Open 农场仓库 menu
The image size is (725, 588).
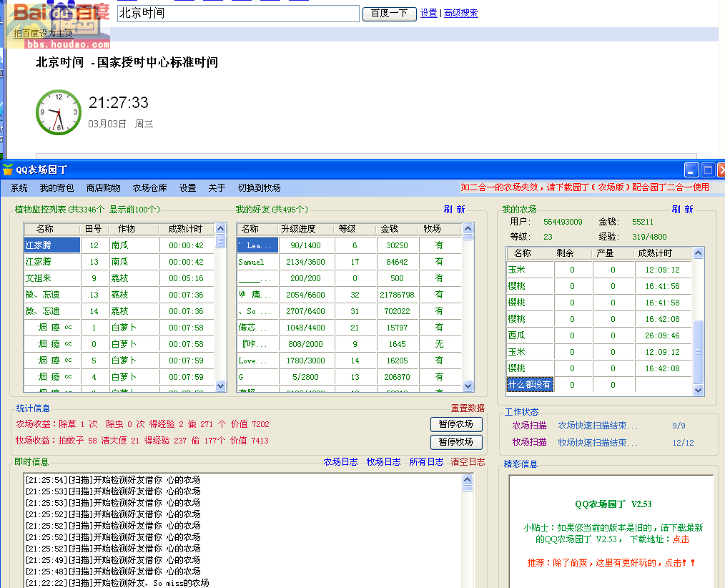click(149, 188)
